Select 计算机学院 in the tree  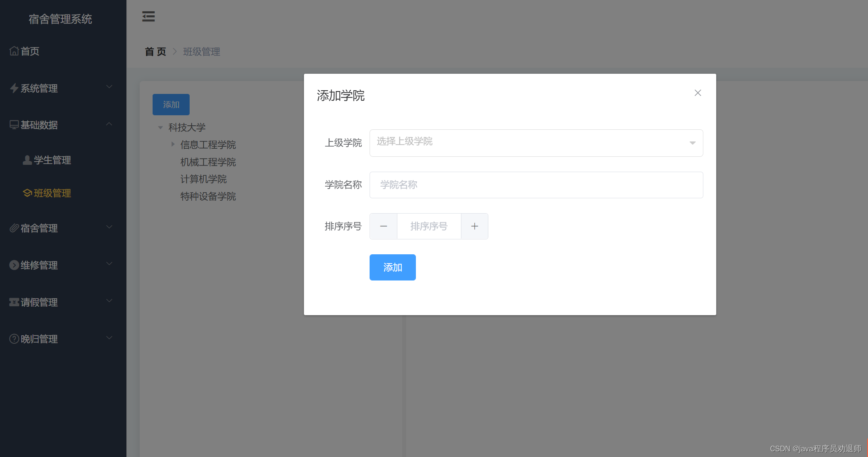(x=203, y=179)
